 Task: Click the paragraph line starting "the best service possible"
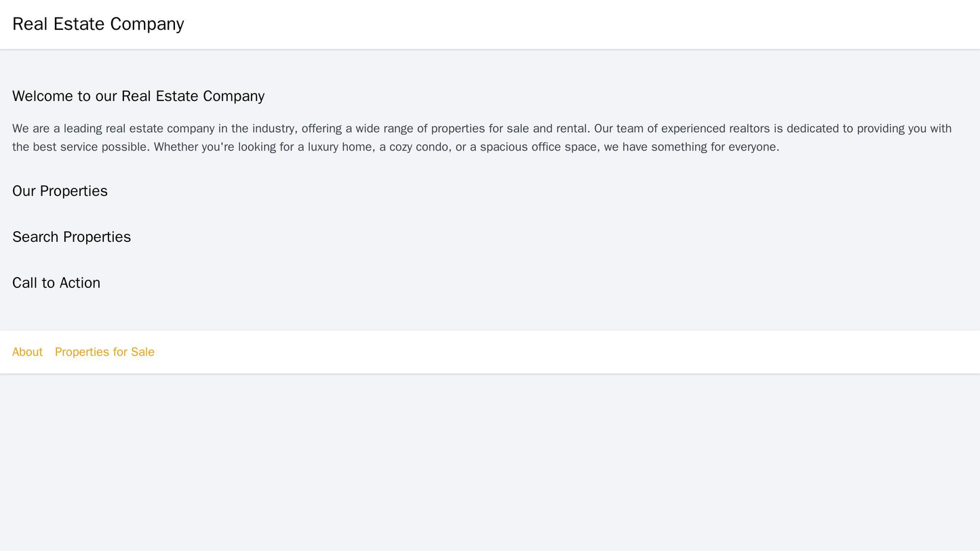click(x=395, y=147)
